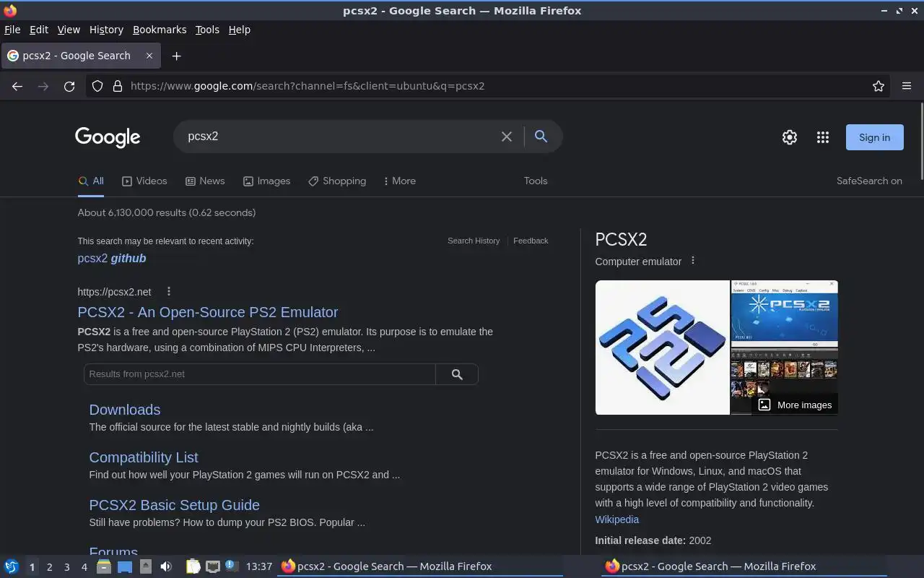Open options dots next to https://pcsx2.net

click(x=169, y=291)
